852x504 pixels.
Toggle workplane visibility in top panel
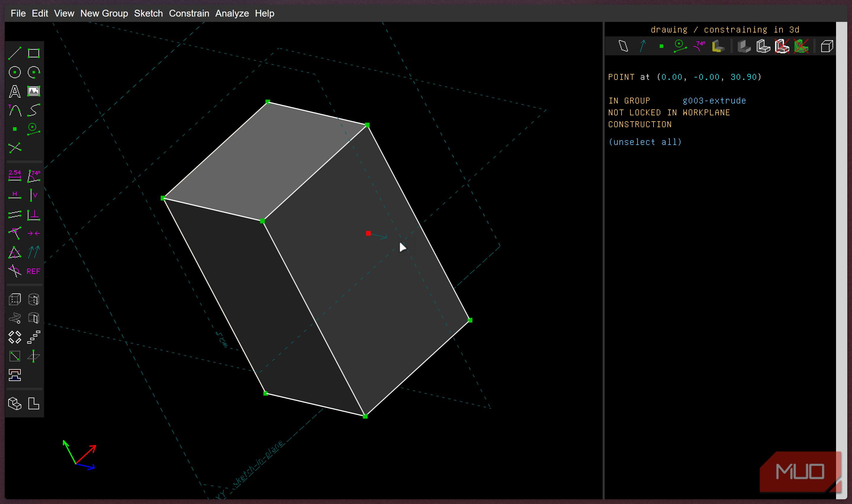point(623,46)
